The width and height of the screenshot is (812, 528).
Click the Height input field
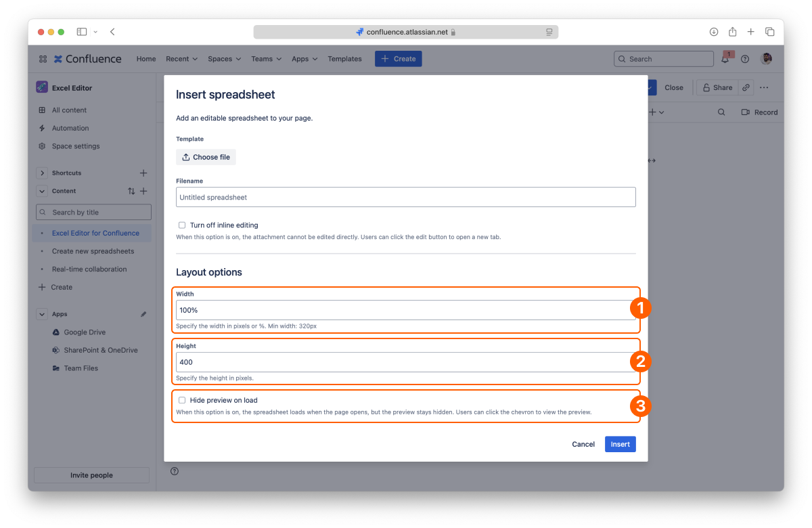(406, 362)
